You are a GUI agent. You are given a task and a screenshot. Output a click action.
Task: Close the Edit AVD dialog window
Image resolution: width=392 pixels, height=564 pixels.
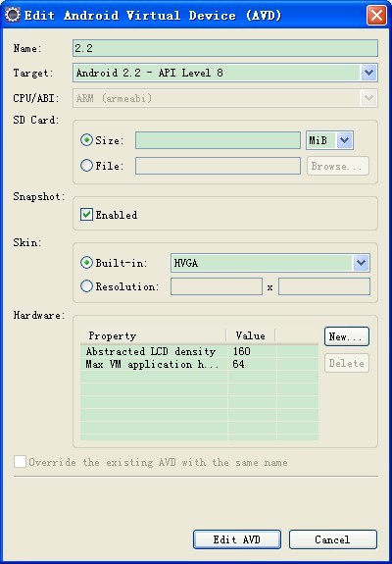[x=376, y=16]
